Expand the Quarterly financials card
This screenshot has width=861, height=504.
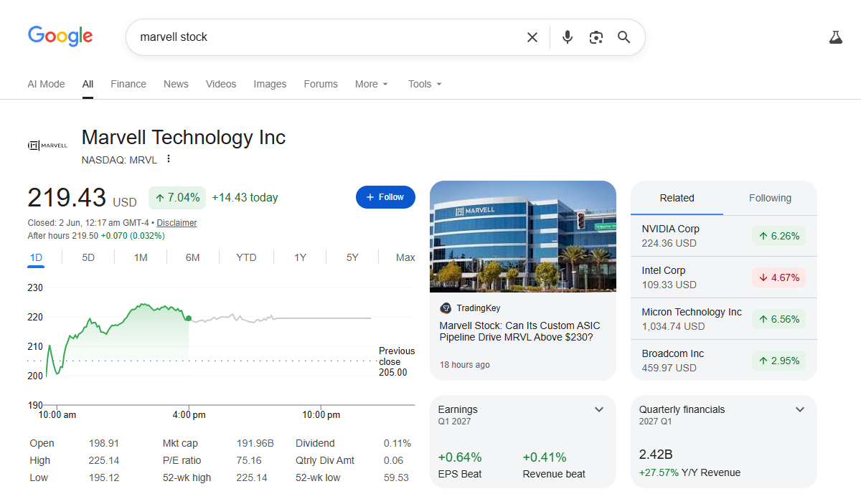click(800, 409)
